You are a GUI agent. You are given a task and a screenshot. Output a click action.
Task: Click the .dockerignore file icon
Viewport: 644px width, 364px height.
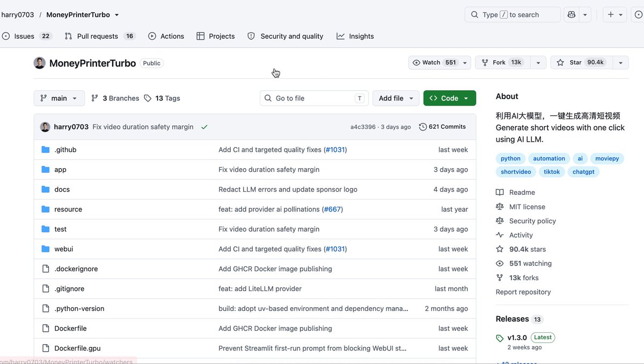click(x=46, y=269)
